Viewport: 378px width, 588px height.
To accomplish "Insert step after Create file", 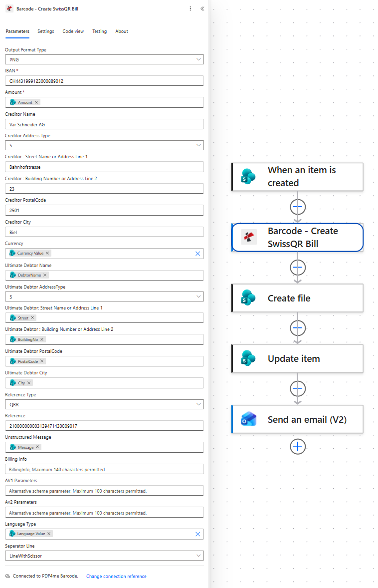I will click(298, 328).
